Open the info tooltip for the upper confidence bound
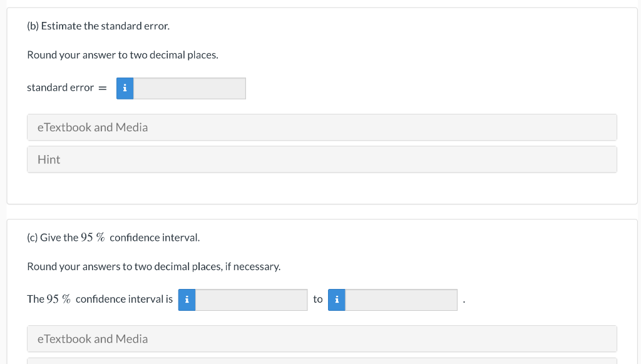This screenshot has width=641, height=364. (336, 300)
